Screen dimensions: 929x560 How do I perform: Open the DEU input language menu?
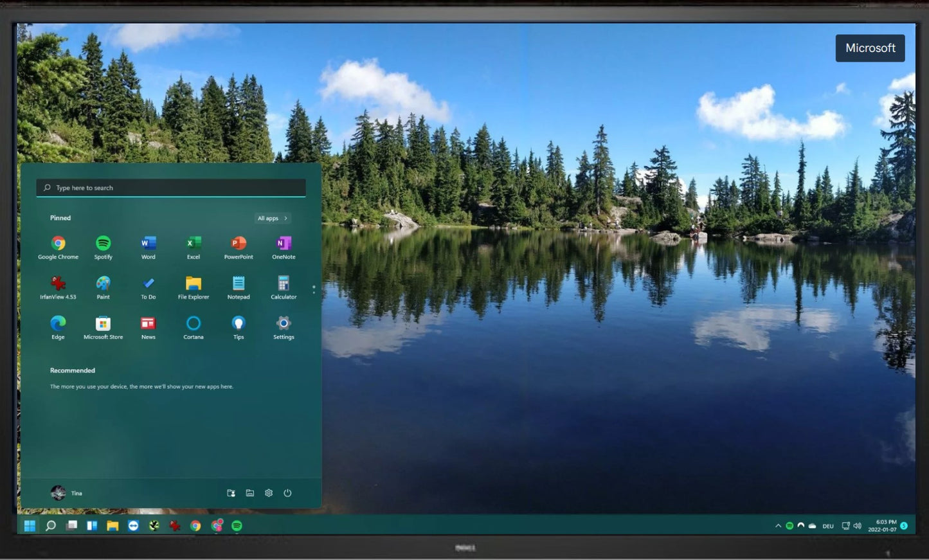pyautogui.click(x=828, y=526)
